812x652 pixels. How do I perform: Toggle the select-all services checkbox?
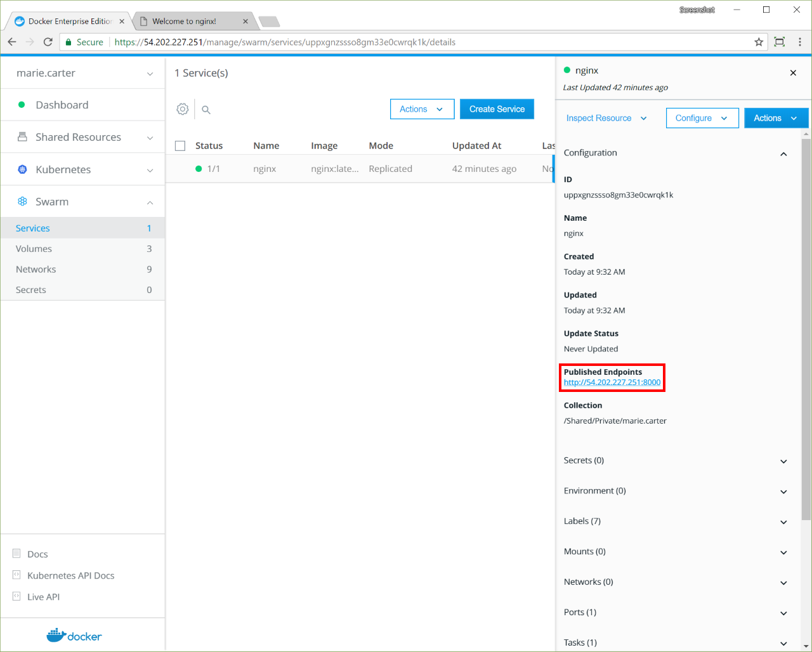[x=180, y=146]
